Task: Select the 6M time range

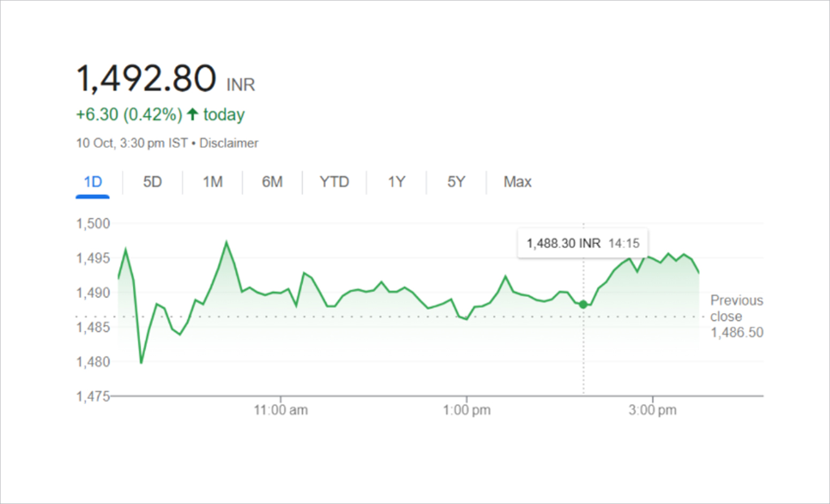Action: tap(272, 182)
